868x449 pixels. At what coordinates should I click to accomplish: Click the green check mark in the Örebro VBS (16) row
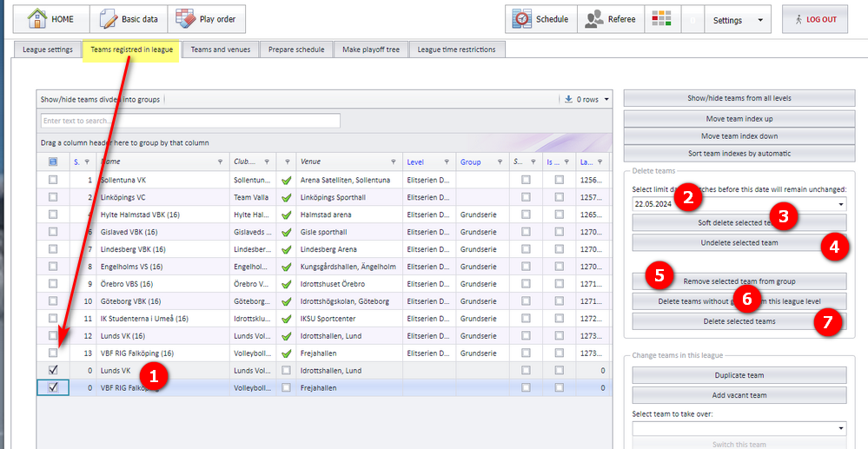coord(286,284)
